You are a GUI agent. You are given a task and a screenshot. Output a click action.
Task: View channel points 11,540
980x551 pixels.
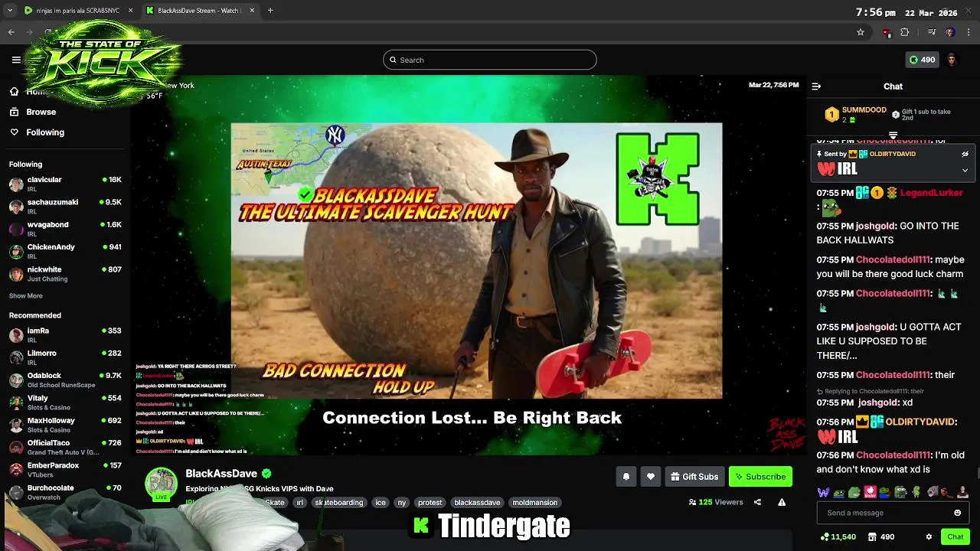[x=838, y=536]
